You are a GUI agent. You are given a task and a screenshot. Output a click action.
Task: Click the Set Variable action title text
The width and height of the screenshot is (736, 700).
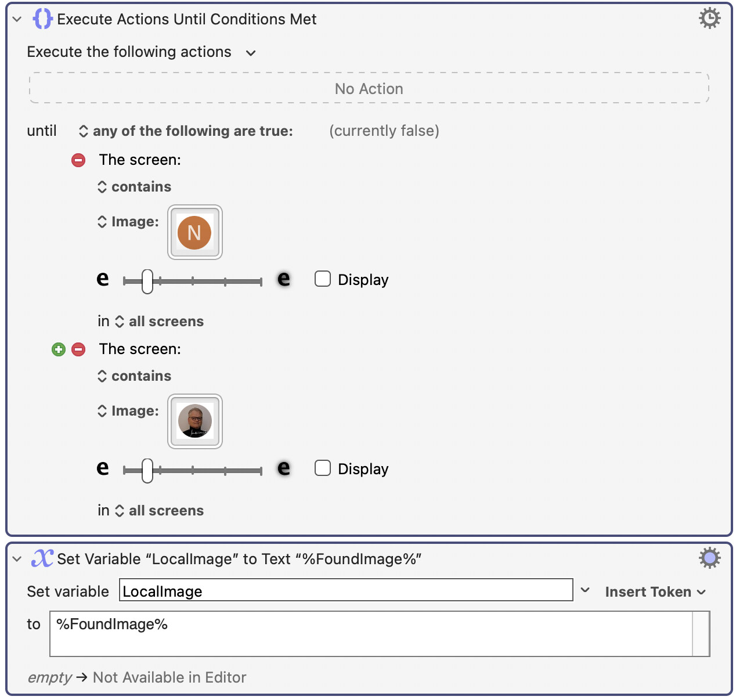click(x=239, y=559)
